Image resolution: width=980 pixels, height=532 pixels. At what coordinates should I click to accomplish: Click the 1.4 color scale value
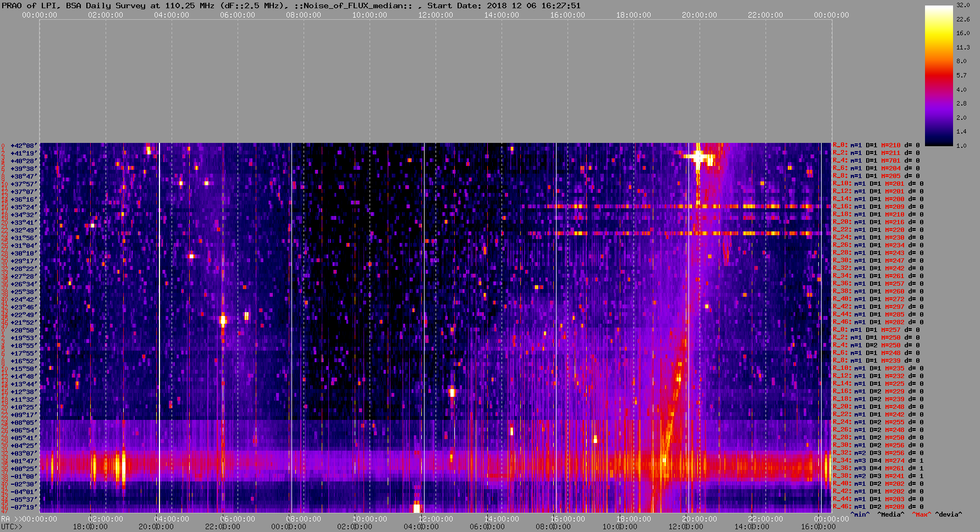point(961,131)
